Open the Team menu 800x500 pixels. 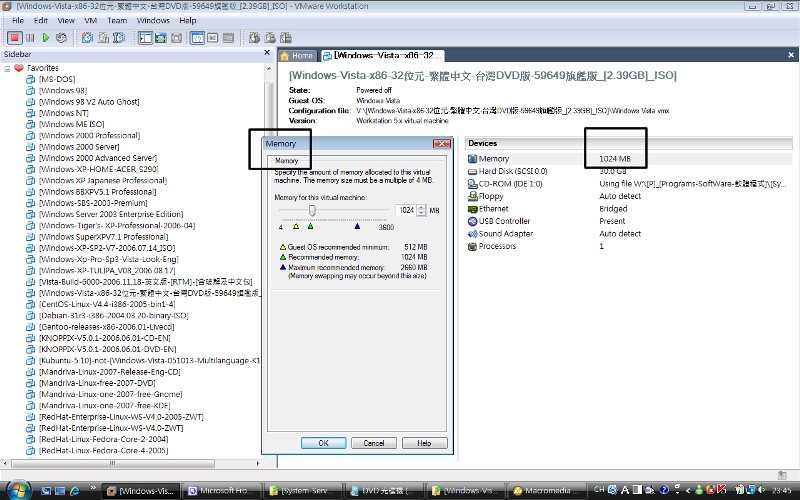click(x=117, y=21)
